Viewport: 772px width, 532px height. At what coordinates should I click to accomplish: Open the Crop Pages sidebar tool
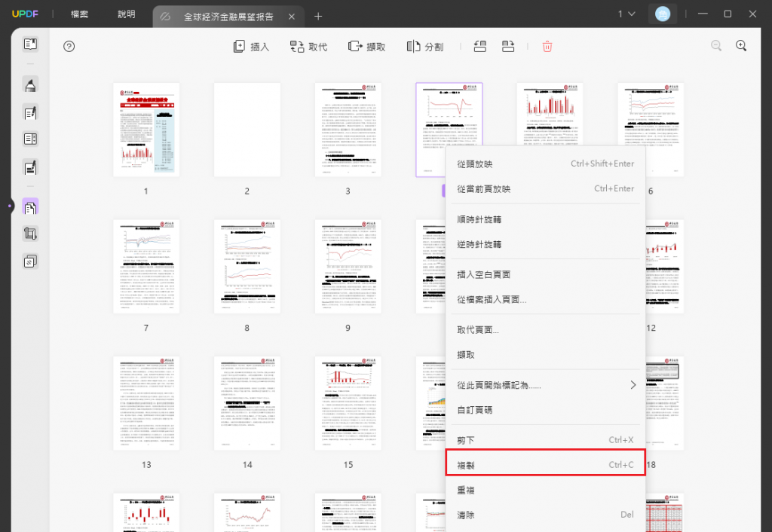coord(30,234)
